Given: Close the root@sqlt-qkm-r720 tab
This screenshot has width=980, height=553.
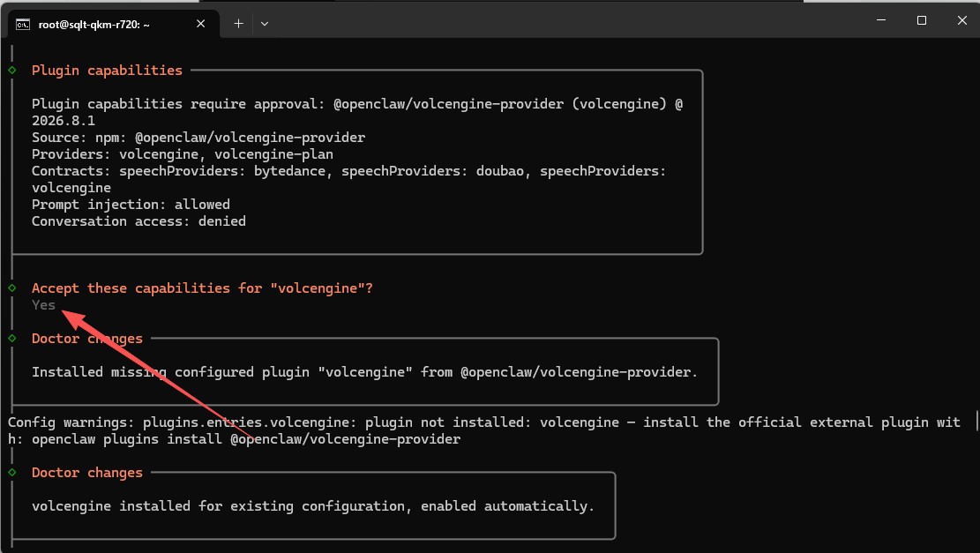Looking at the screenshot, I should [x=200, y=24].
